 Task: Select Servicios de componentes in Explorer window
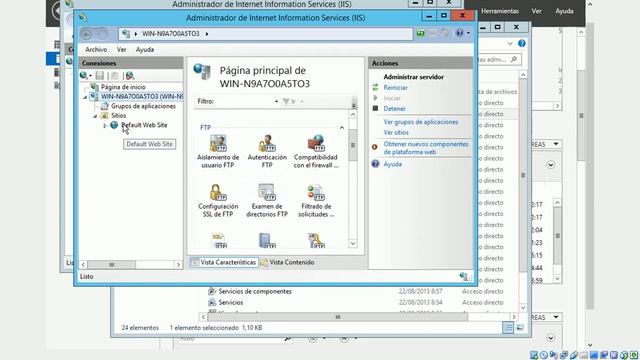pos(255,291)
